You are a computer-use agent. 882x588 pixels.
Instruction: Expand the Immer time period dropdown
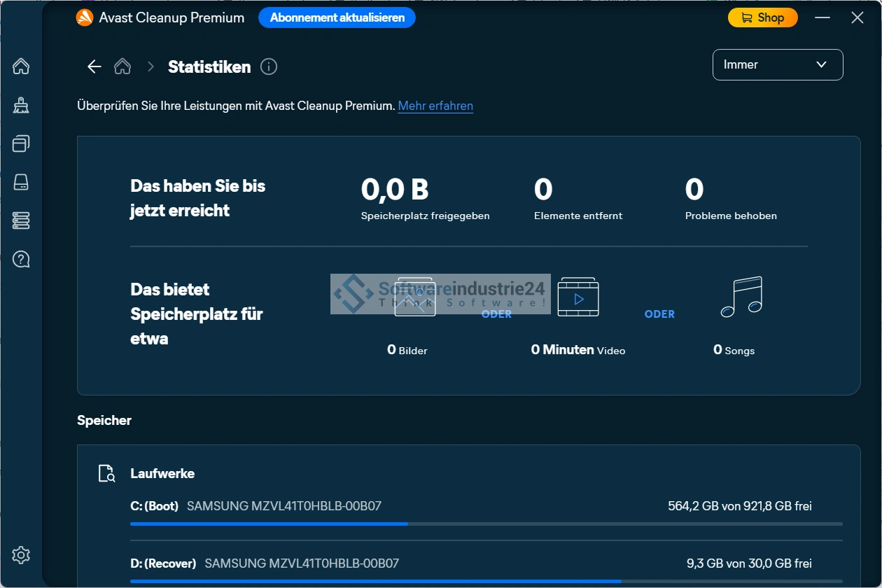point(777,65)
